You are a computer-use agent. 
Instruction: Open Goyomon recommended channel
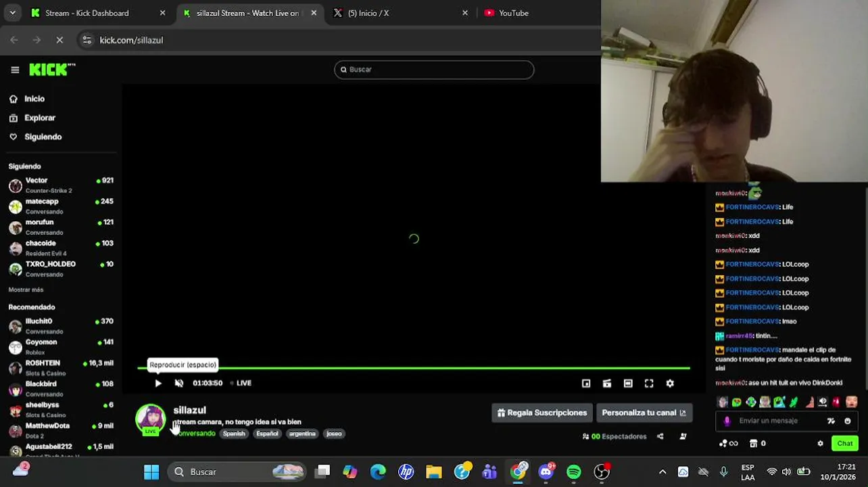click(61, 347)
